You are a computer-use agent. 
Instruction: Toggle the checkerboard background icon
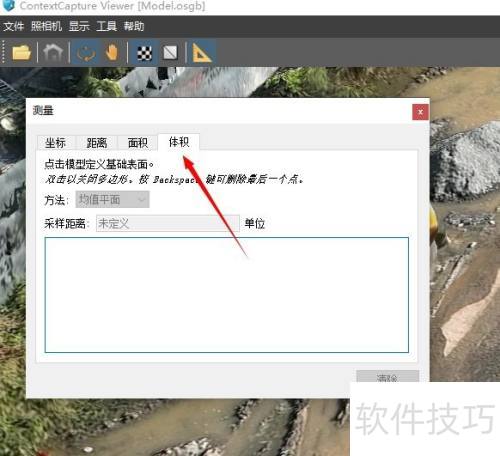point(144,53)
